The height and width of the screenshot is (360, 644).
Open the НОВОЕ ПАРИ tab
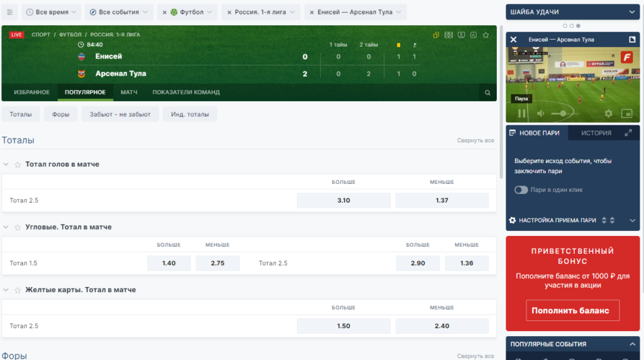(537, 133)
